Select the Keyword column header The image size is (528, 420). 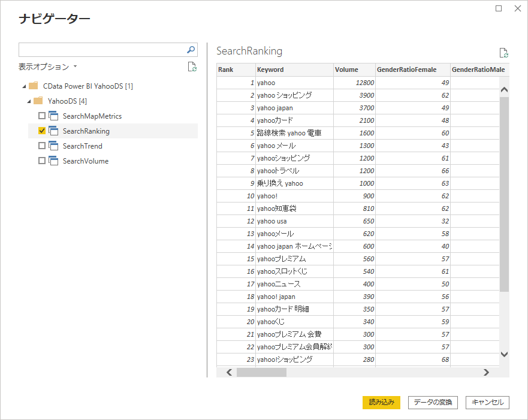pos(294,70)
